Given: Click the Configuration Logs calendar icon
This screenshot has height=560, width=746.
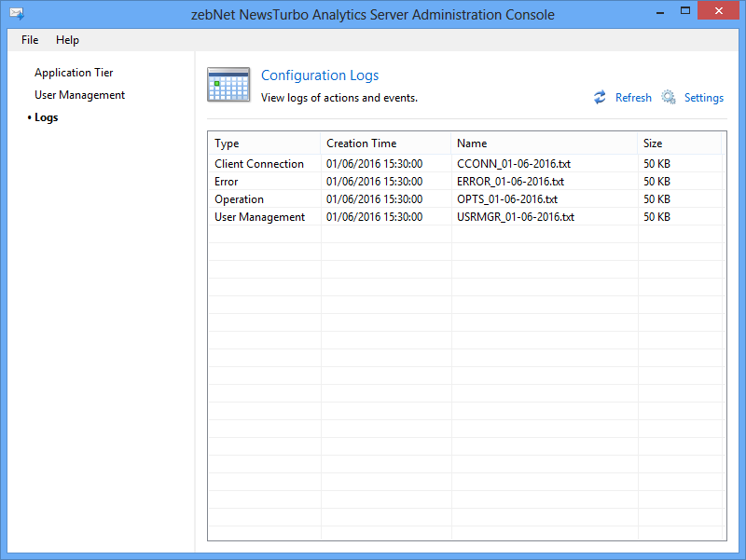Looking at the screenshot, I should click(x=228, y=85).
